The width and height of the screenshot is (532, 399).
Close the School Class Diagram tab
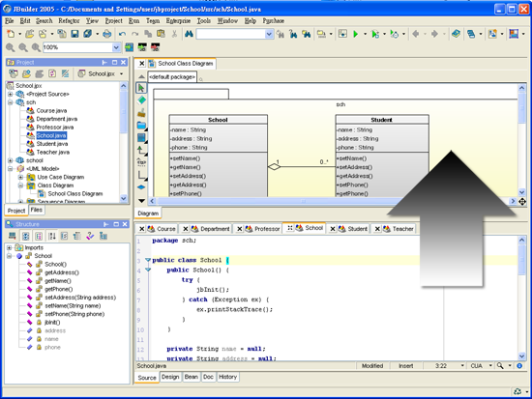coord(142,64)
